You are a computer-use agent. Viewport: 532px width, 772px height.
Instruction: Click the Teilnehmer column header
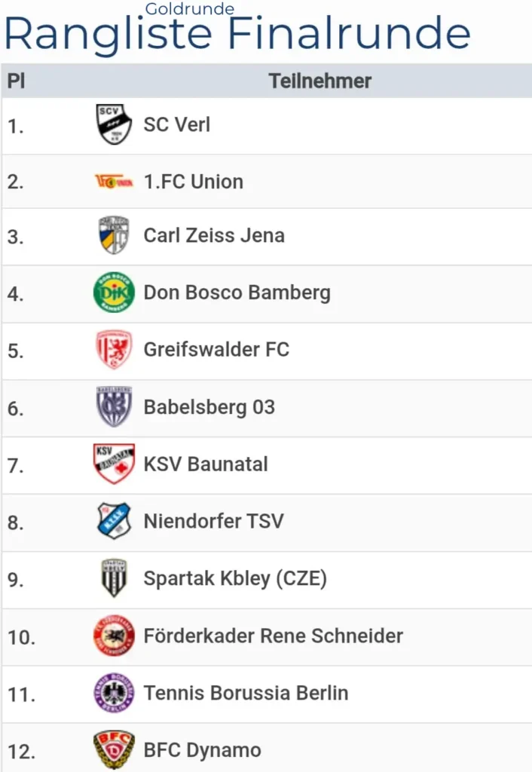point(320,81)
